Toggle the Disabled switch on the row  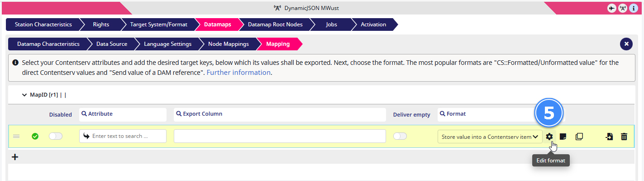(x=56, y=136)
